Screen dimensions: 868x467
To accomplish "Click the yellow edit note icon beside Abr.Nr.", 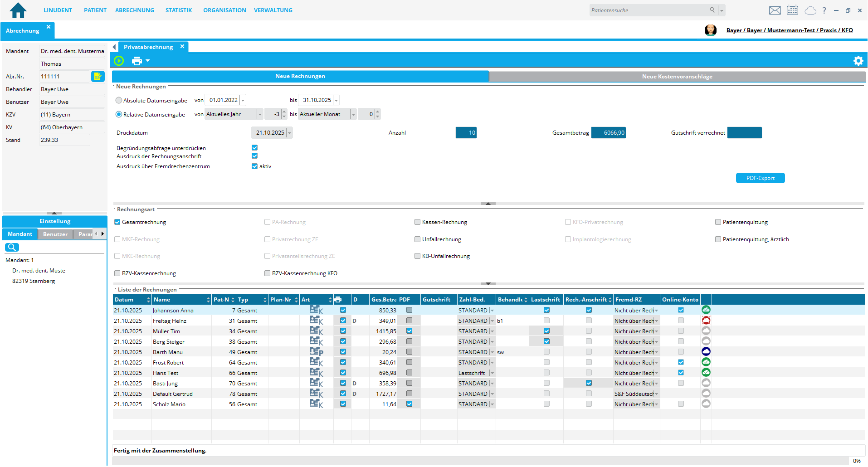I will coord(98,77).
